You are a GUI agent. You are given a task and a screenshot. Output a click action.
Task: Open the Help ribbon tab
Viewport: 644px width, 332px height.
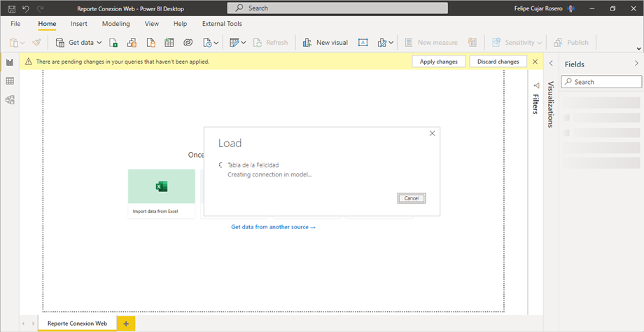(180, 24)
